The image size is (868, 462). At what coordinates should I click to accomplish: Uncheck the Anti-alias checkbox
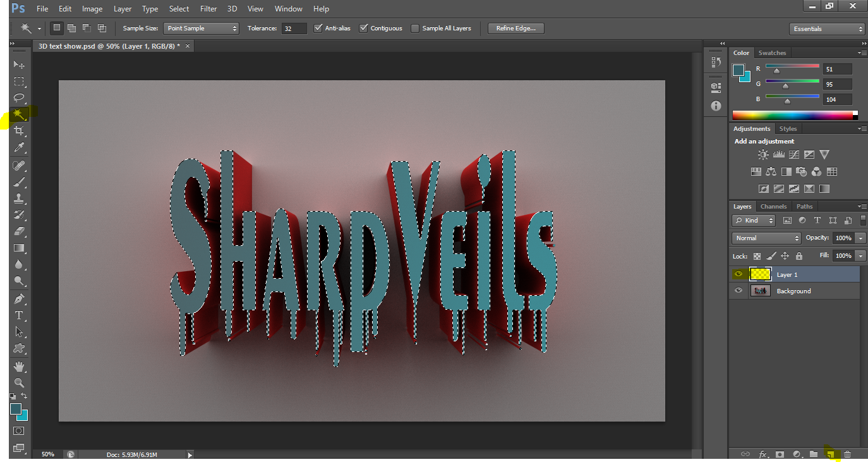[318, 28]
